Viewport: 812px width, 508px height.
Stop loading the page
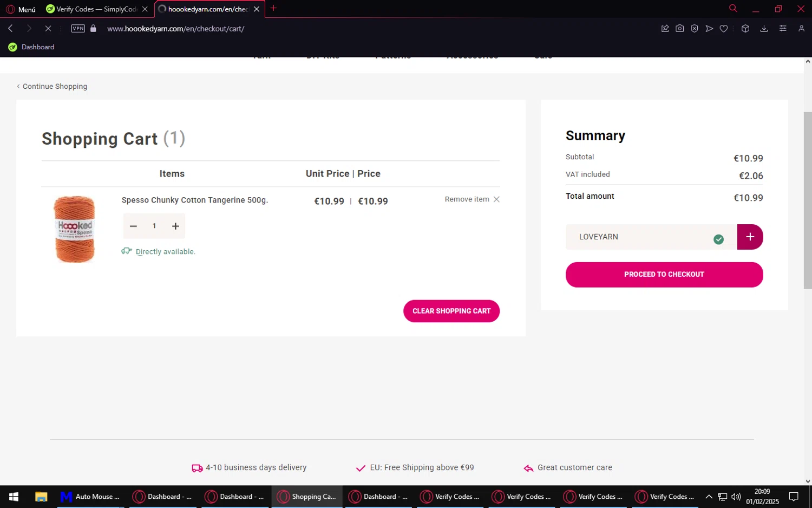[x=48, y=28]
